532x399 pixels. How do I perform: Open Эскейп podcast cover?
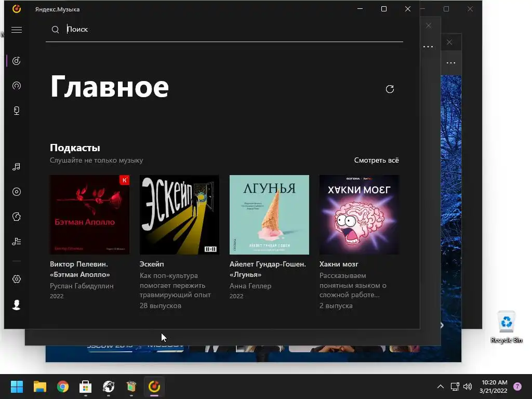click(x=179, y=215)
